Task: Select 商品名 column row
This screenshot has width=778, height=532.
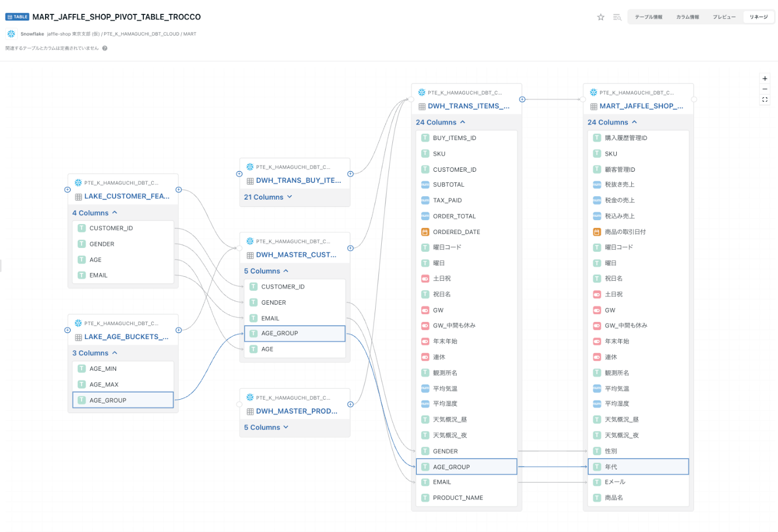Action: tap(638, 498)
